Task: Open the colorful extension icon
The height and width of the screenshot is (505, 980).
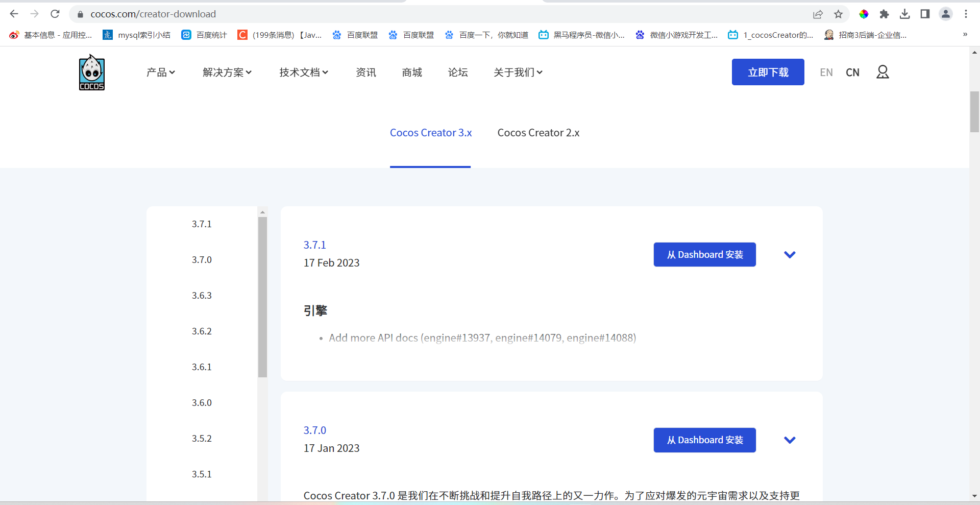Action: (x=864, y=14)
